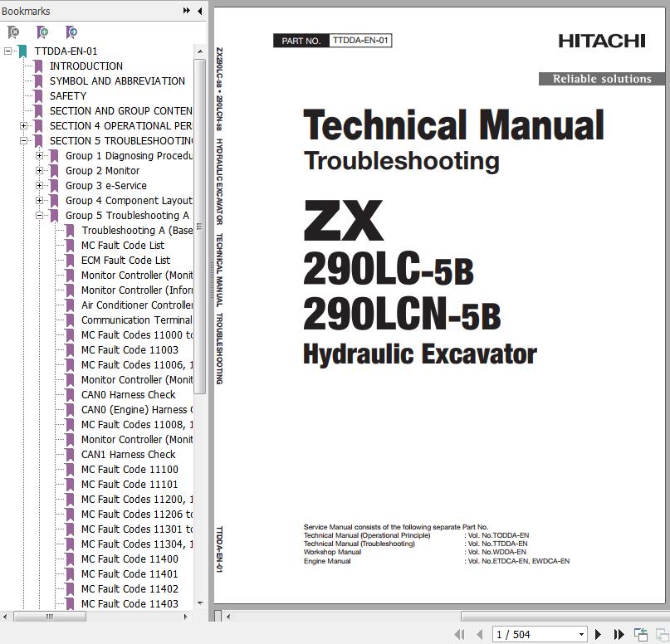Open CAN0 Harness Check bookmark

pos(129,395)
